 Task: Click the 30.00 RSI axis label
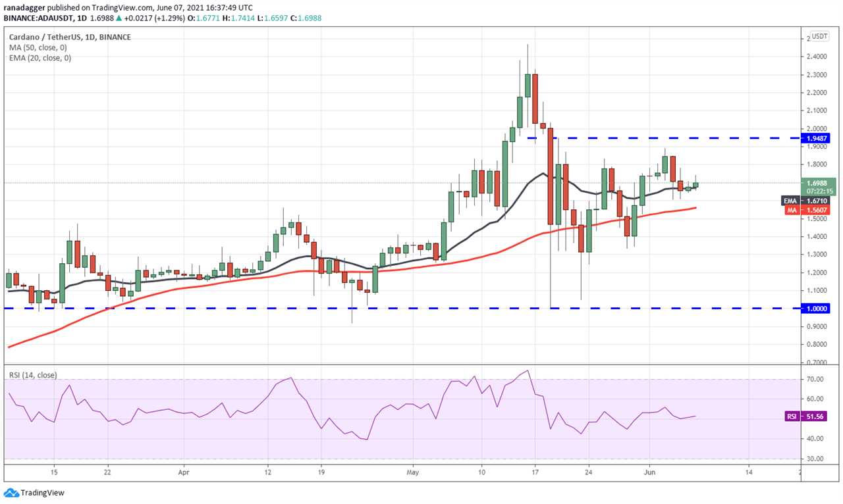pyautogui.click(x=816, y=459)
